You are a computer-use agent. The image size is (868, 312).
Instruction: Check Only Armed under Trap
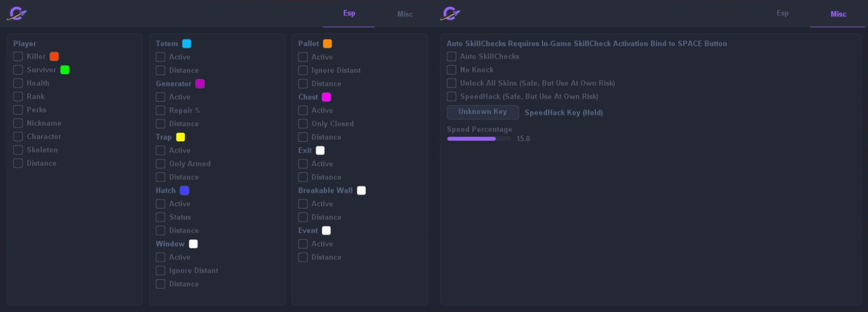[x=160, y=164]
